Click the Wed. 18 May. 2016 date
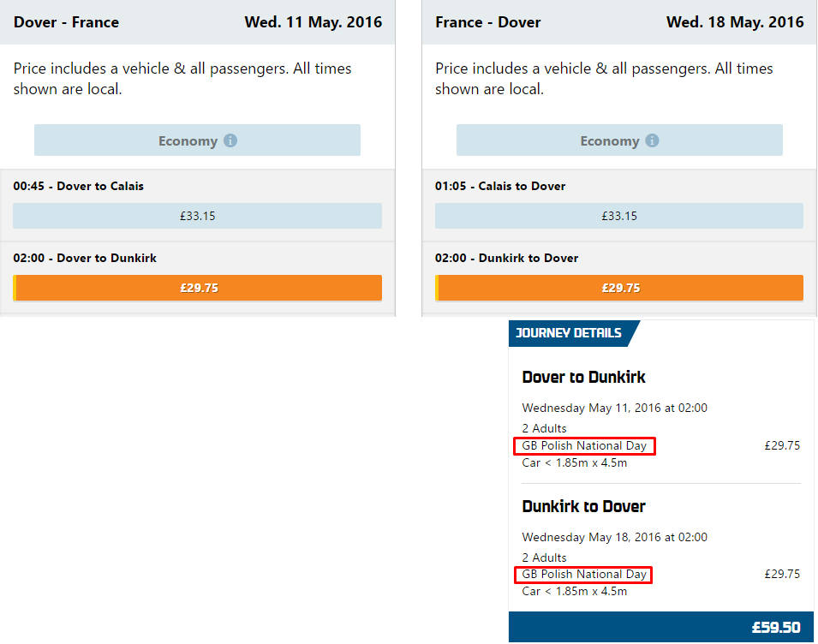 click(735, 22)
